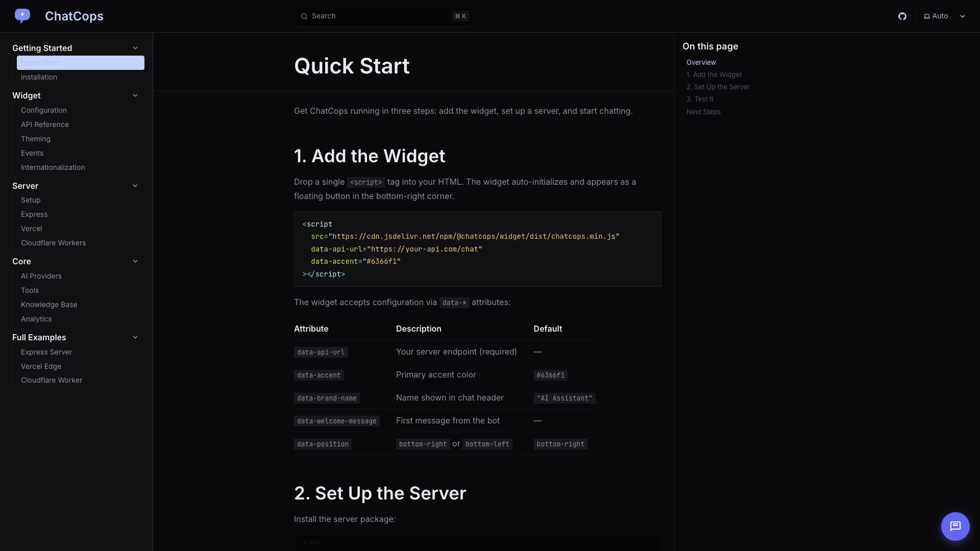This screenshot has width=980, height=551.
Task: Click the data-position attribute cell
Action: pyautogui.click(x=323, y=444)
